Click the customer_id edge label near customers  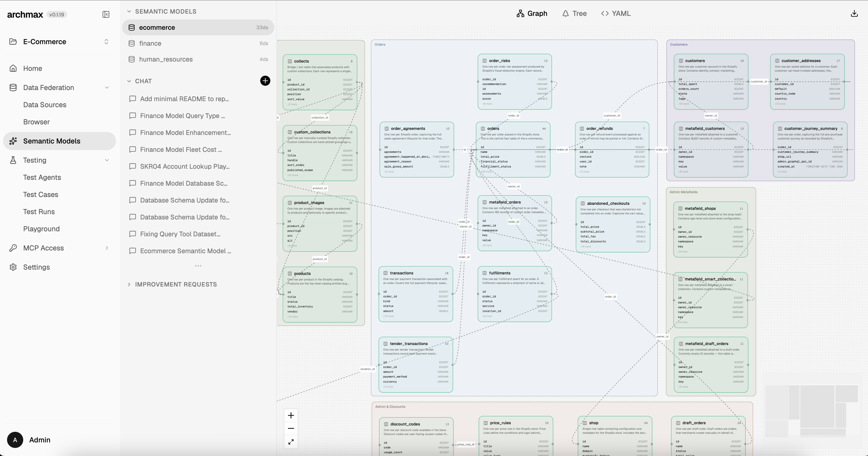(759, 81)
